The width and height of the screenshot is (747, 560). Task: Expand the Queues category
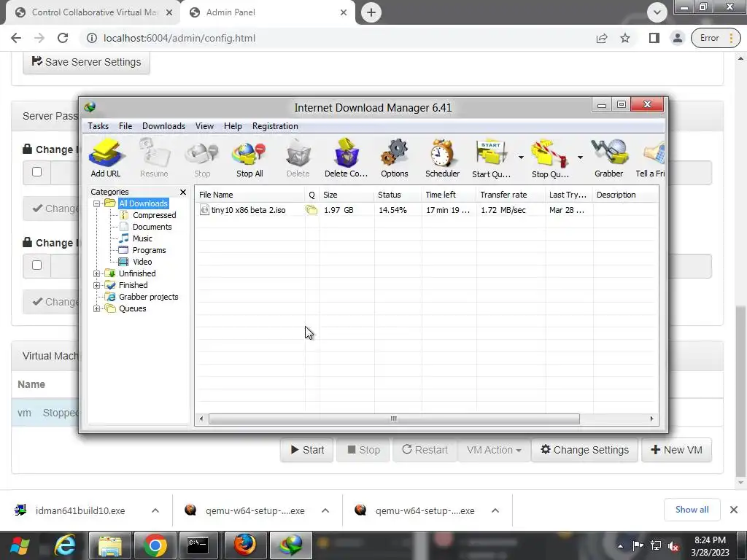[97, 308]
